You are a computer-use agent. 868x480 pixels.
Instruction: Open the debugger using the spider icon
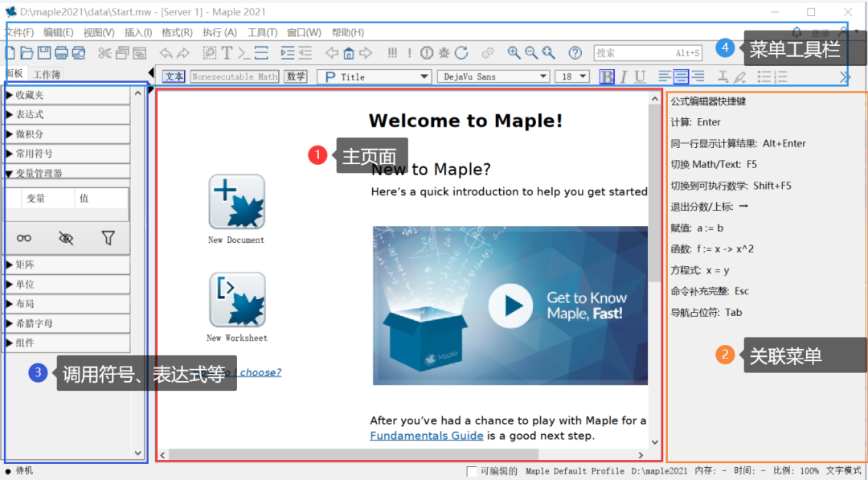click(x=443, y=54)
